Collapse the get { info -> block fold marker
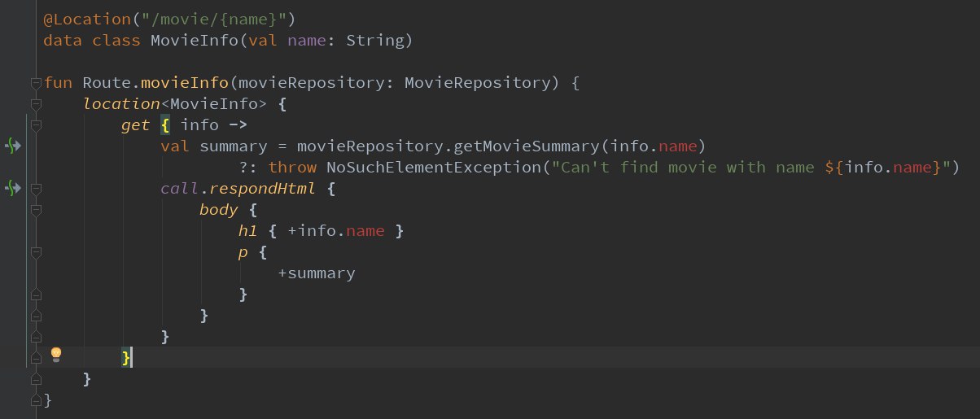This screenshot has width=980, height=419. pyautogui.click(x=35, y=125)
